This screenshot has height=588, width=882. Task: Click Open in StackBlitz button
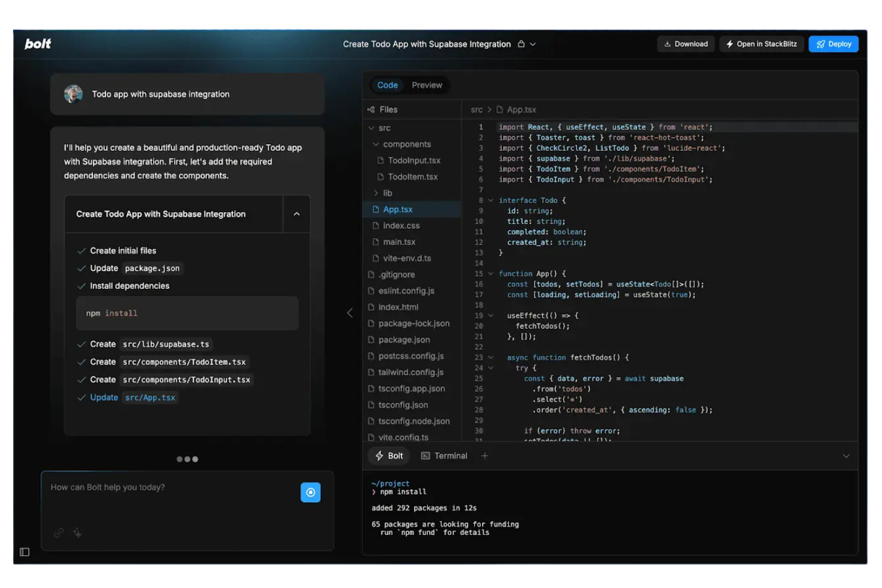point(761,44)
